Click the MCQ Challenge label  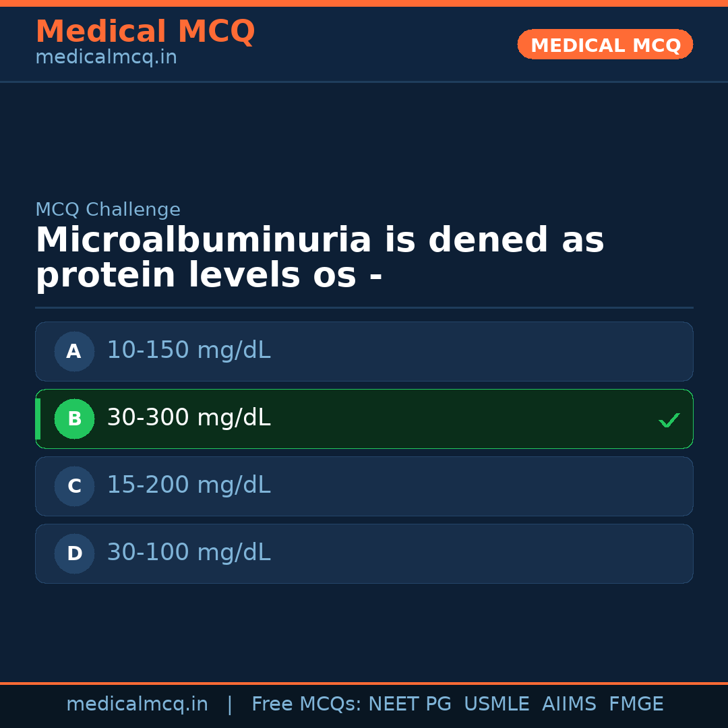(108, 210)
